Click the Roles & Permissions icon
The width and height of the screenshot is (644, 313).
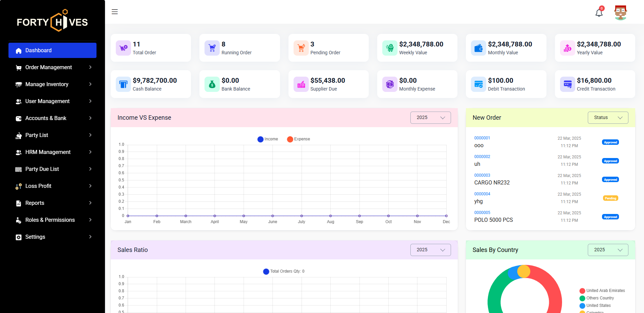click(x=19, y=220)
